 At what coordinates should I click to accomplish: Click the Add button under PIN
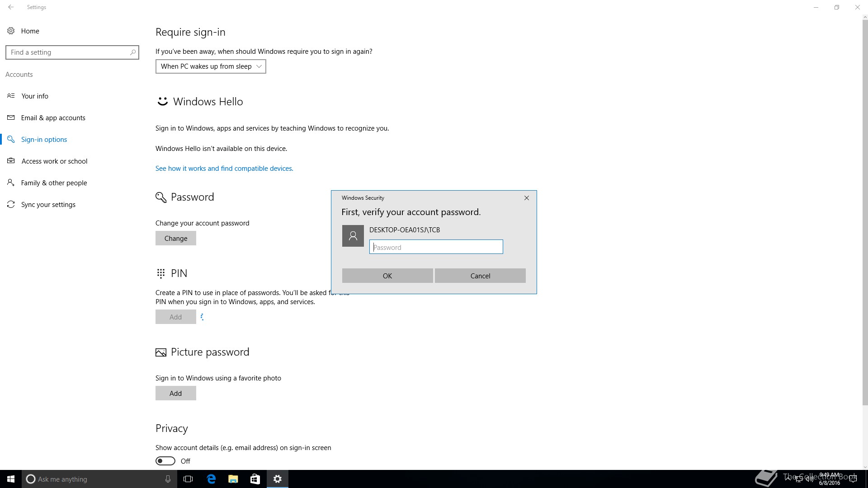tap(176, 317)
